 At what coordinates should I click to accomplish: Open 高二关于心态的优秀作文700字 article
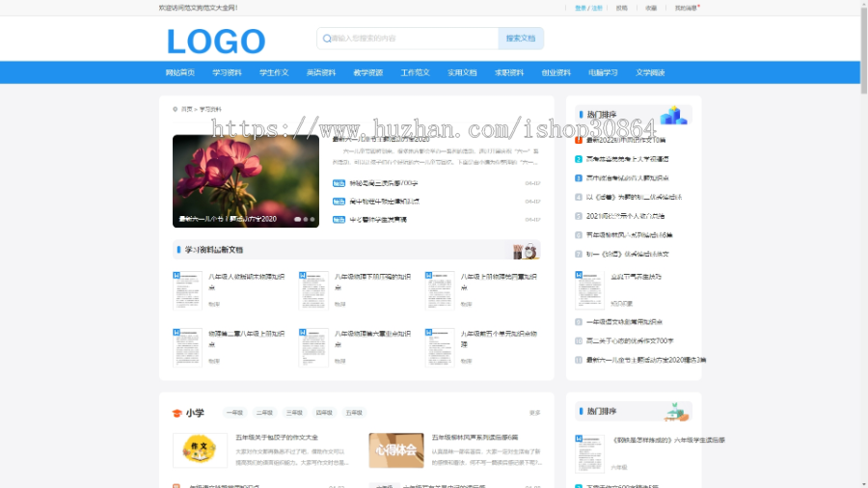(x=630, y=340)
